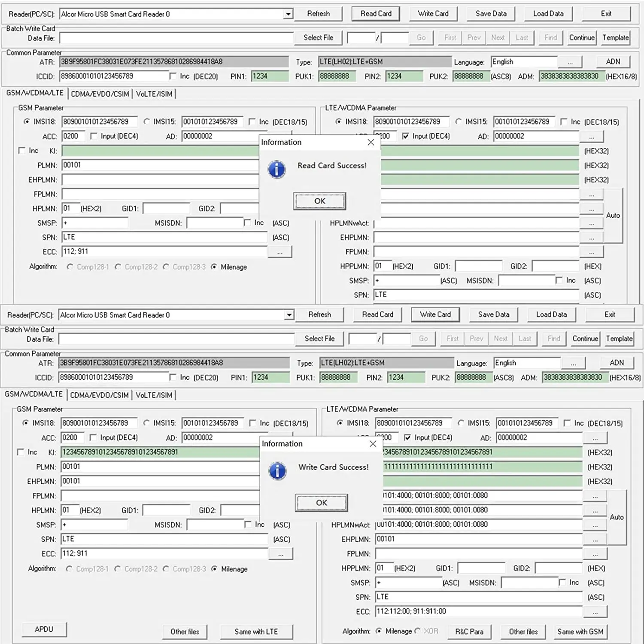Click inside the ICCID input field
Viewport: 644px width, 644px height.
click(114, 76)
